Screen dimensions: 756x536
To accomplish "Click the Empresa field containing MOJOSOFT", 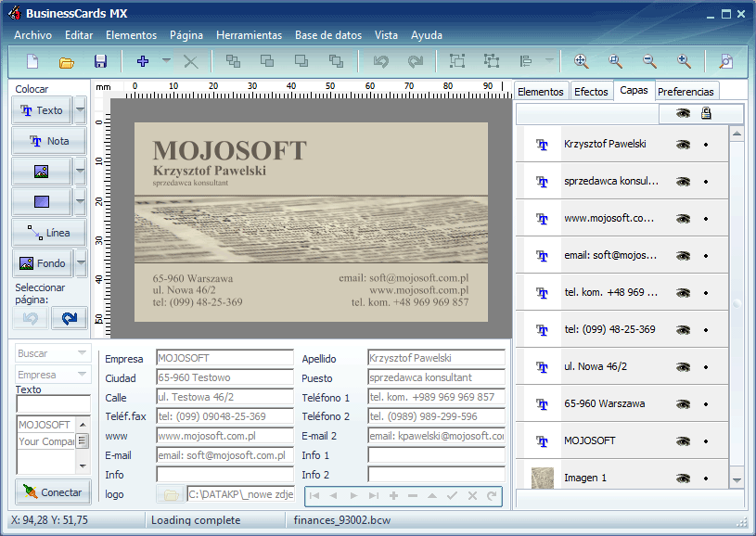I will (x=224, y=358).
